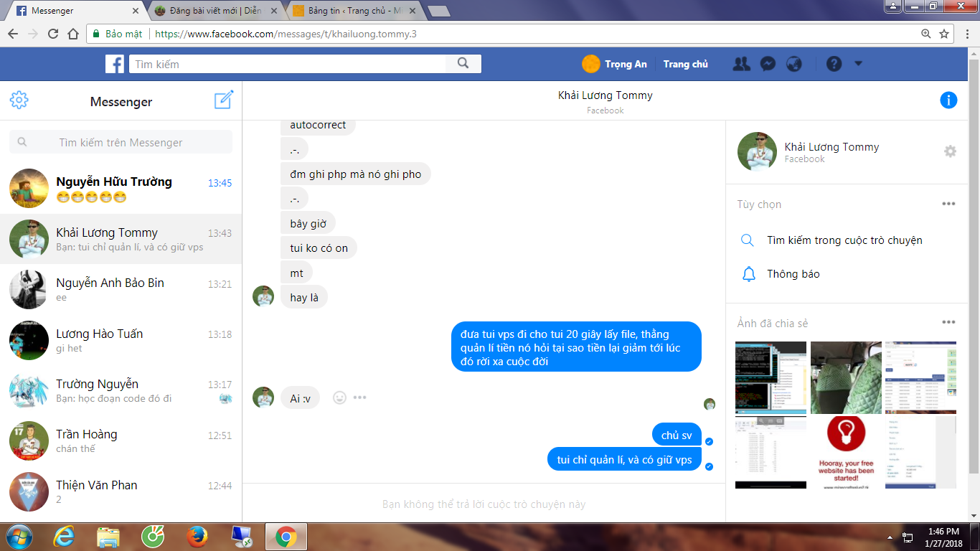Select Khải Lương Tommy conversation in list
The height and width of the screenshot is (551, 980).
(x=121, y=239)
